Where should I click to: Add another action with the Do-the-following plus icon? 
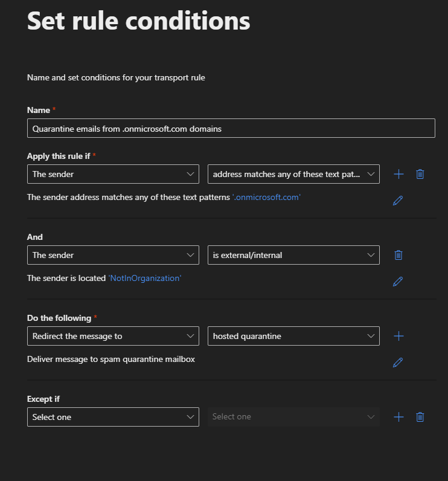398,336
